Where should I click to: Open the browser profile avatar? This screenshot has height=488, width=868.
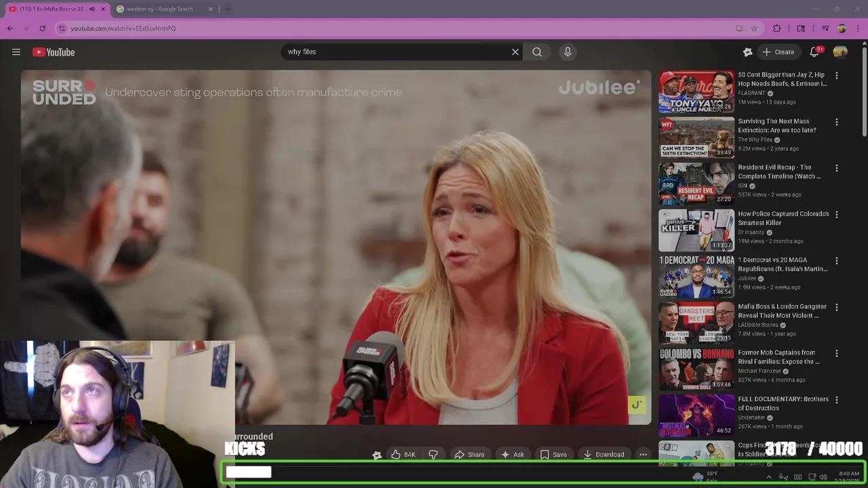click(842, 28)
